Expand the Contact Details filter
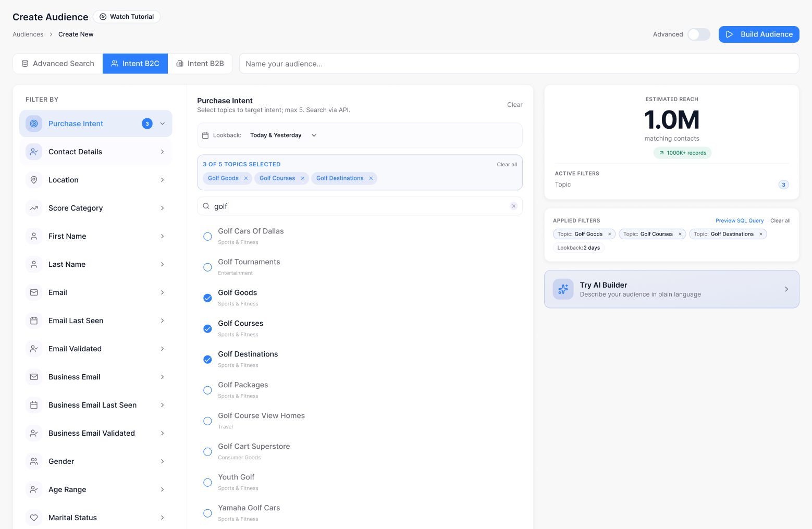The height and width of the screenshot is (529, 812). tap(96, 152)
